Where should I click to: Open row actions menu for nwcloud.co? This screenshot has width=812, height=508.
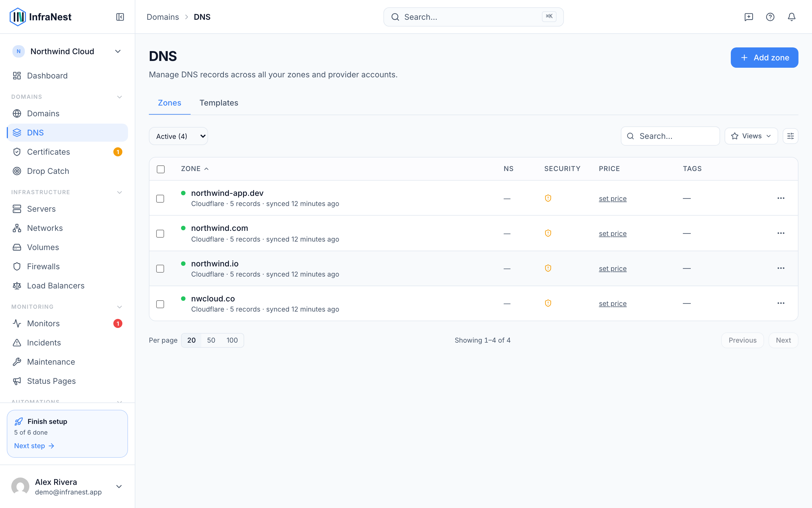click(x=781, y=303)
